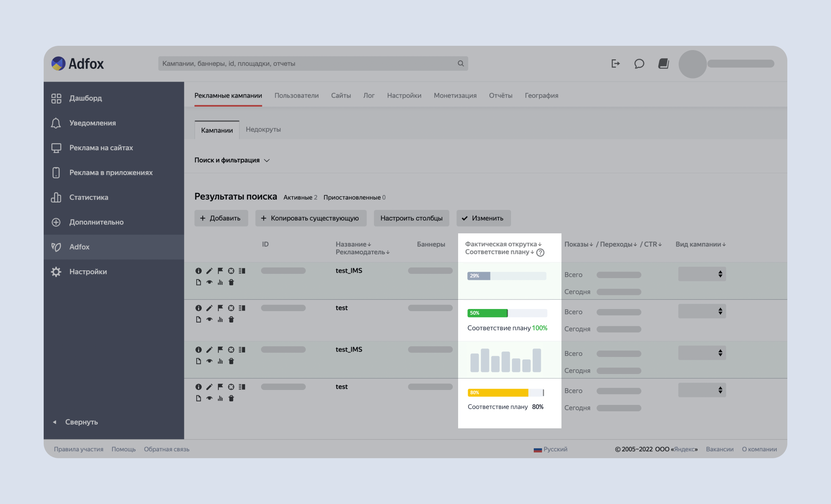Toggle eye visibility icon in second campaign row
Image resolution: width=831 pixels, height=504 pixels.
pyautogui.click(x=209, y=319)
